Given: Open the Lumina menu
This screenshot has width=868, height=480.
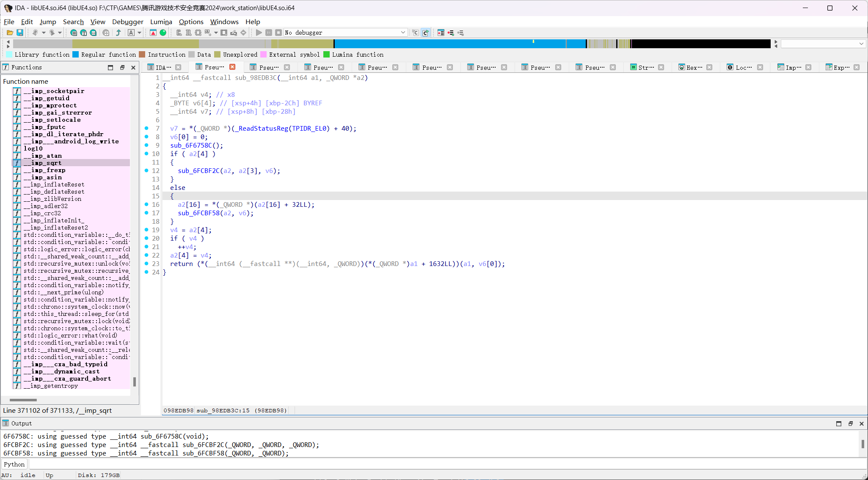Looking at the screenshot, I should pyautogui.click(x=161, y=22).
